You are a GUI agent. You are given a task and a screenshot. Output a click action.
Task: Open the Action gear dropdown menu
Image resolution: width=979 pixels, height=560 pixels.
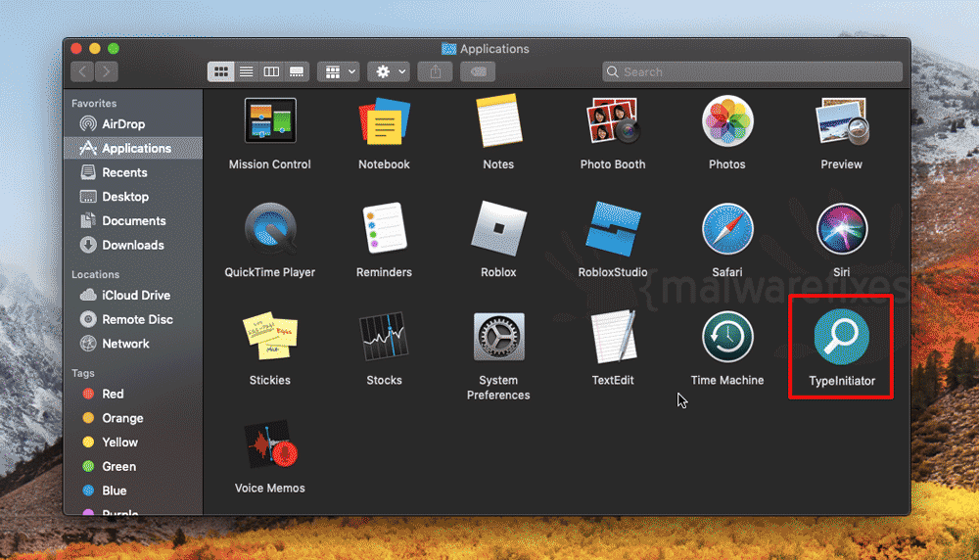(x=389, y=71)
